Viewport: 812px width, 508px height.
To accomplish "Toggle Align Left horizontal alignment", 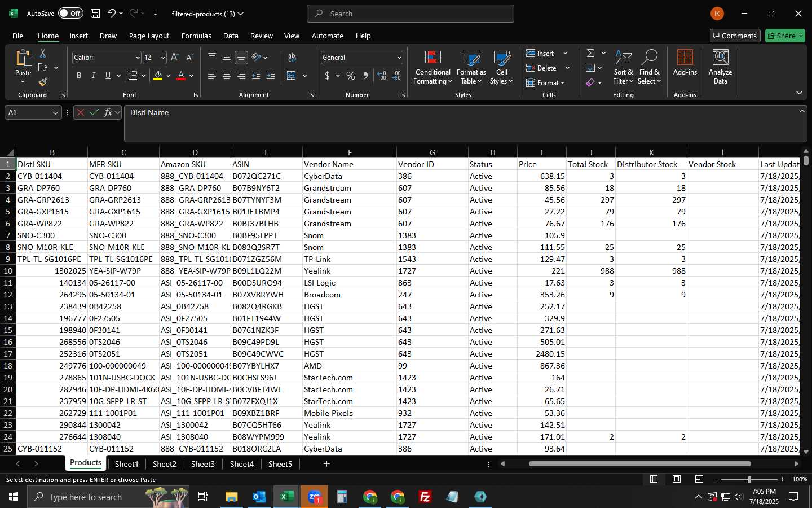I will [x=212, y=76].
